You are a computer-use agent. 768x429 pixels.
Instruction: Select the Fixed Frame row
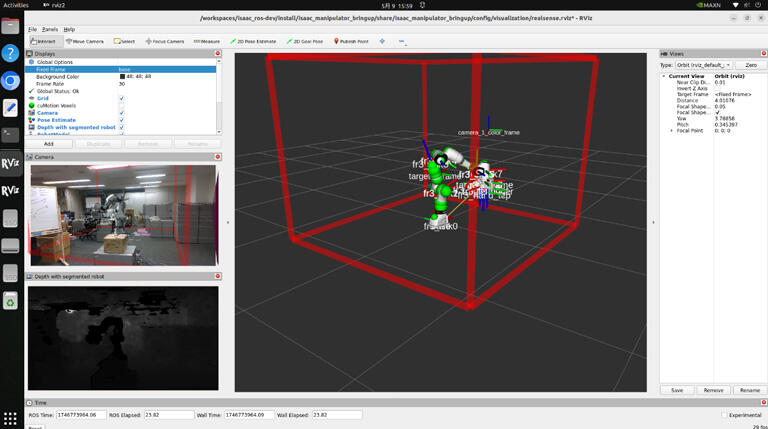click(x=120, y=70)
